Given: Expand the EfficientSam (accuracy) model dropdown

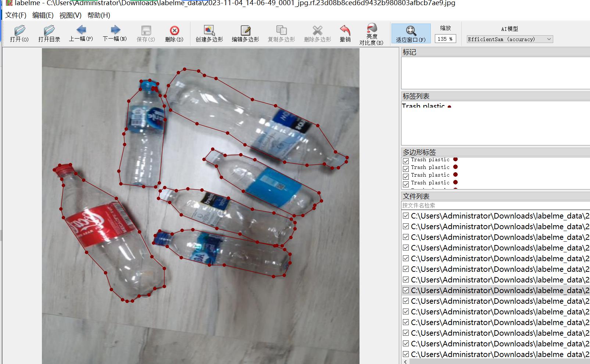Looking at the screenshot, I should [509, 39].
